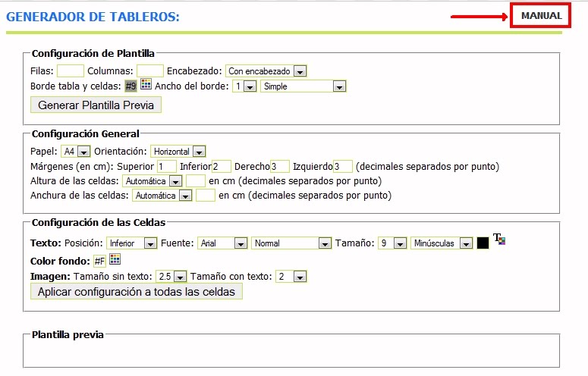Click the cell height cm field
This screenshot has height=376, width=588.
[196, 181]
